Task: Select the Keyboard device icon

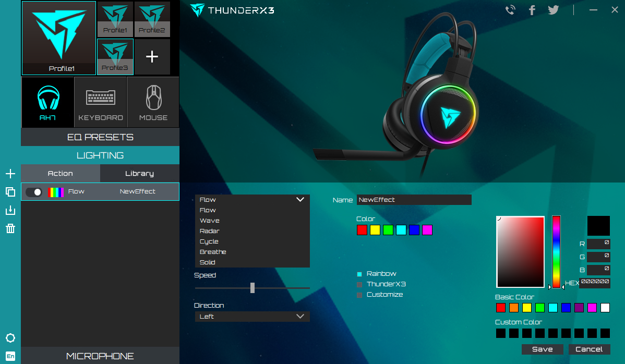Action: click(101, 102)
